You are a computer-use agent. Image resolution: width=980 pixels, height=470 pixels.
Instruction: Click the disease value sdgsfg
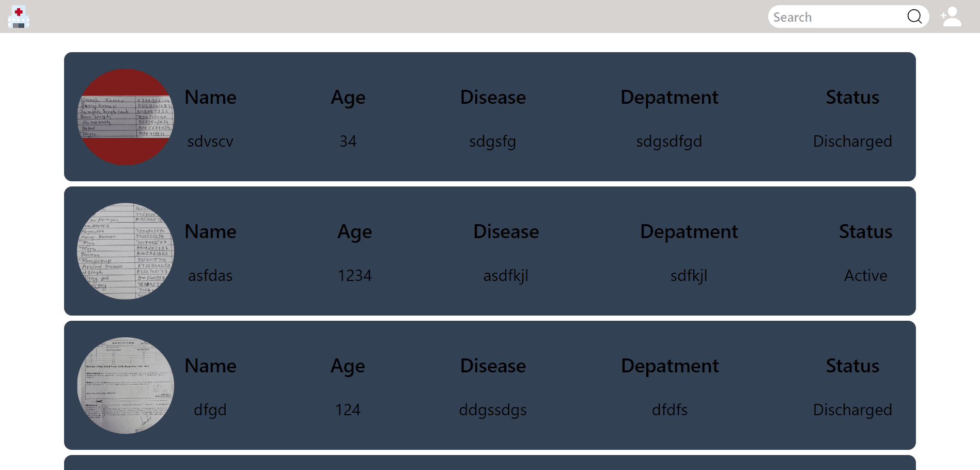tap(492, 141)
